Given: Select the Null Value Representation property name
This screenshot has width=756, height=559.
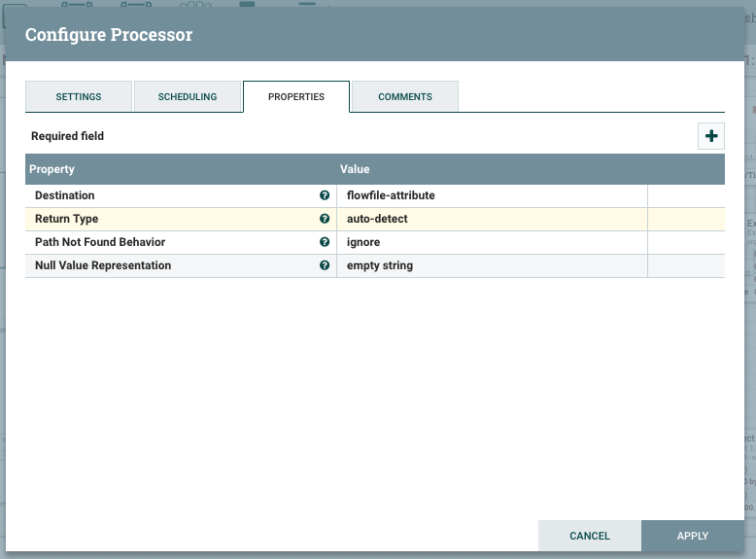Looking at the screenshot, I should [x=103, y=265].
